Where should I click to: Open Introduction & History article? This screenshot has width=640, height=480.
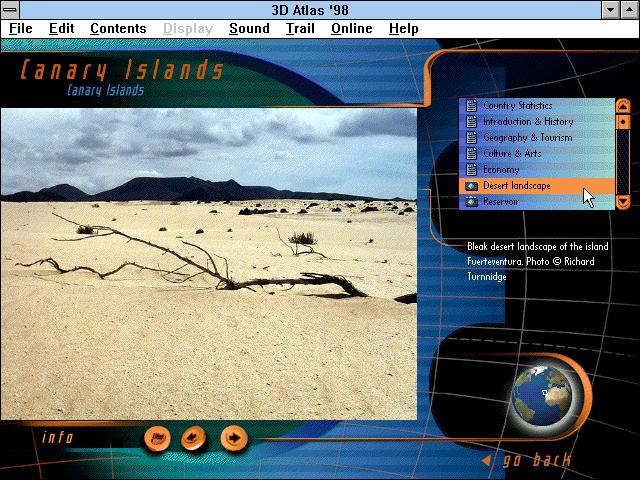coord(537,122)
